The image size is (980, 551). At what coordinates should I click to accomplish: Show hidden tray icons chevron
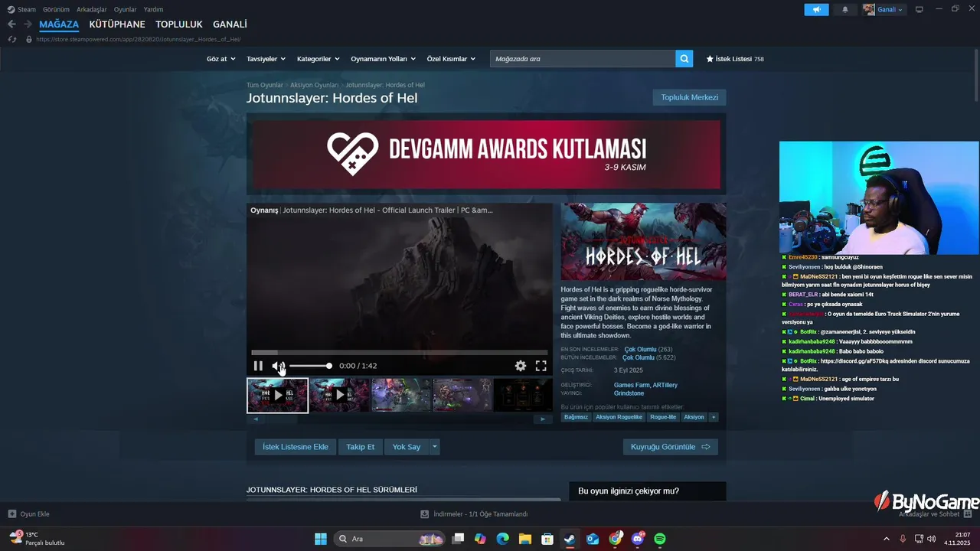tap(887, 539)
